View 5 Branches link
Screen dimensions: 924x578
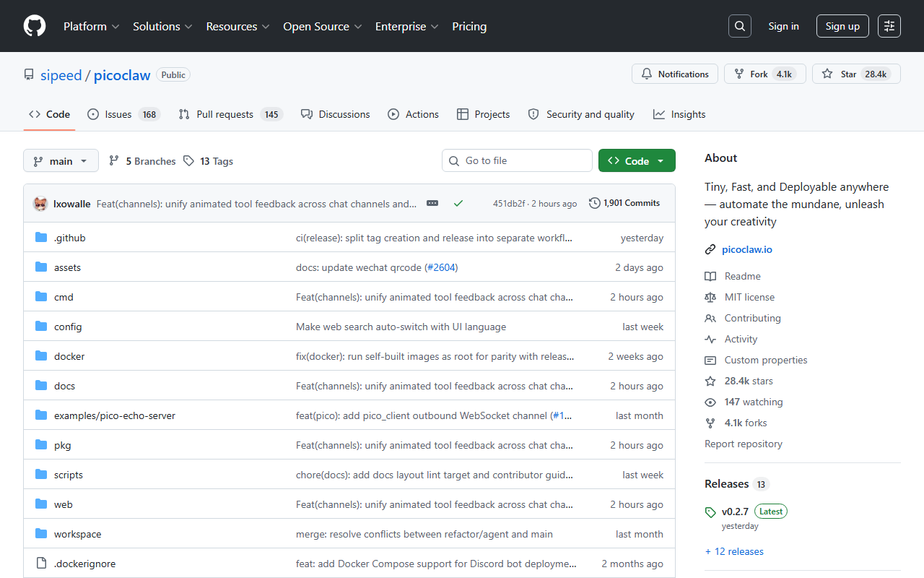pos(142,161)
